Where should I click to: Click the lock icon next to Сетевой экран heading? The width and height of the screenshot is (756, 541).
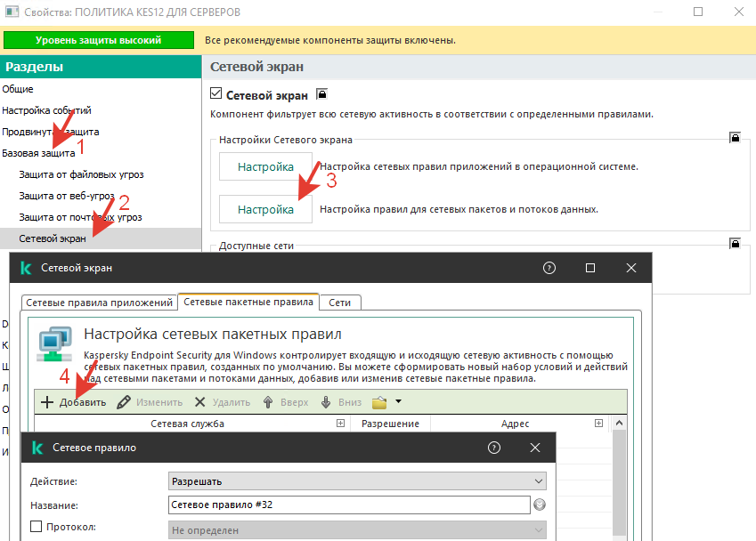click(321, 94)
